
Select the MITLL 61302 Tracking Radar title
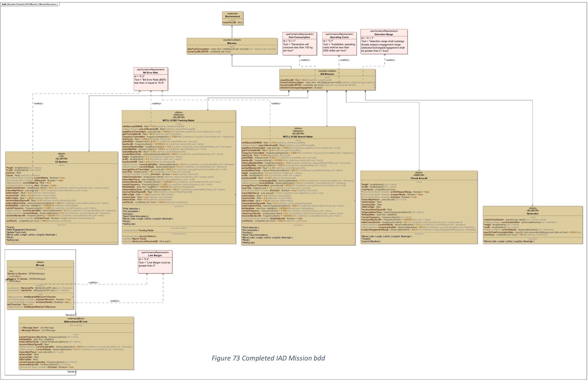(x=178, y=120)
